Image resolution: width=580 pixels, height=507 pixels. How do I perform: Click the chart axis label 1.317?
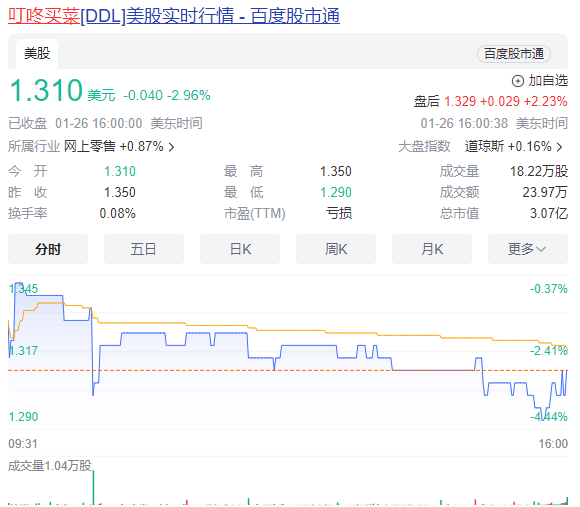(23, 351)
